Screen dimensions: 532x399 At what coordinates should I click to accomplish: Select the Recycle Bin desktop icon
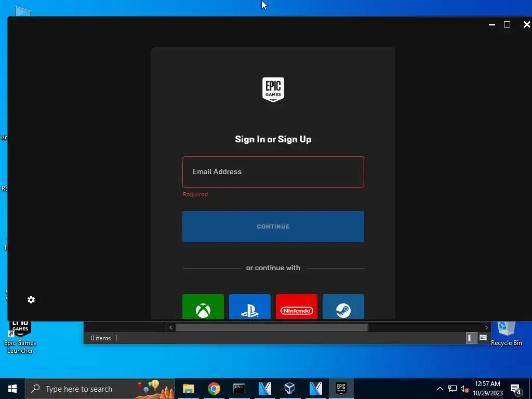click(506, 334)
